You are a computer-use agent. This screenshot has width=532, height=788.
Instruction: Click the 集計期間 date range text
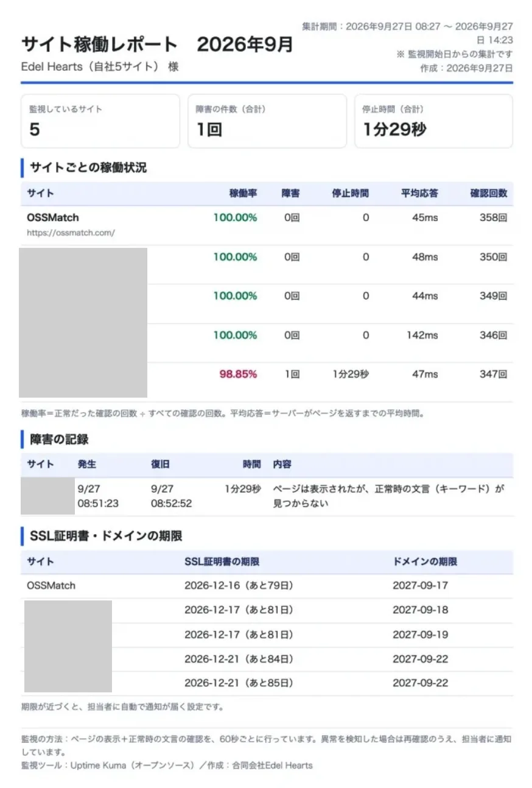(407, 33)
